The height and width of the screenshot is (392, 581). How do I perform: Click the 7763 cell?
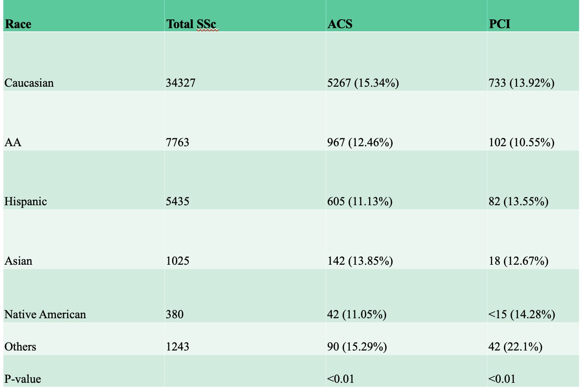[x=178, y=143]
